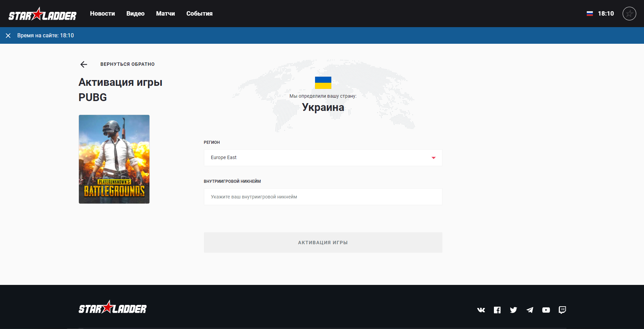Click the footer StarLadder logo

tap(113, 307)
